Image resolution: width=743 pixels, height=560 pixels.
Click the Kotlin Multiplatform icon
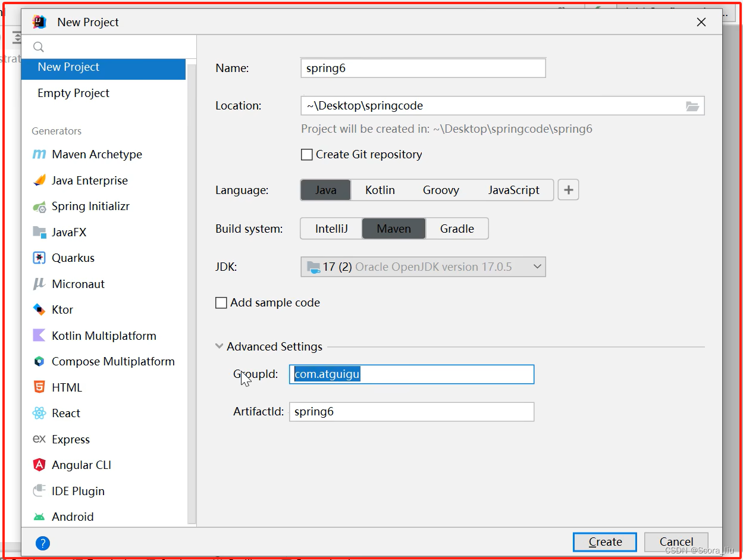point(39,336)
